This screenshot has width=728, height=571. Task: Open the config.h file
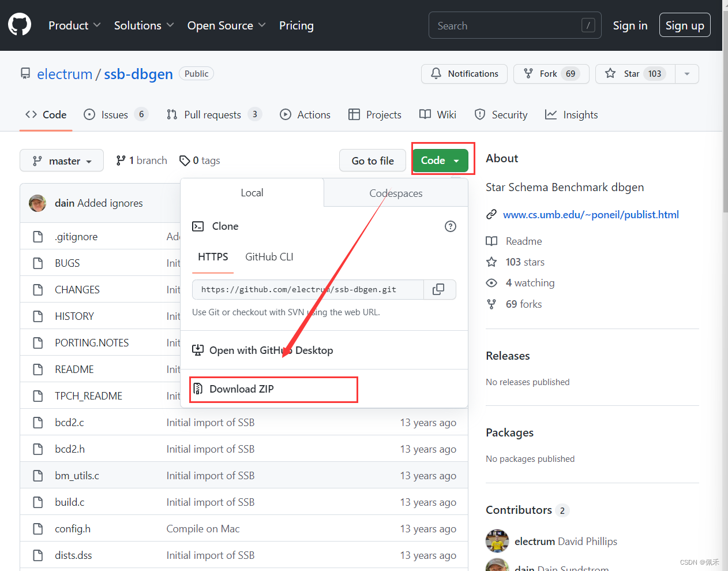click(x=73, y=529)
